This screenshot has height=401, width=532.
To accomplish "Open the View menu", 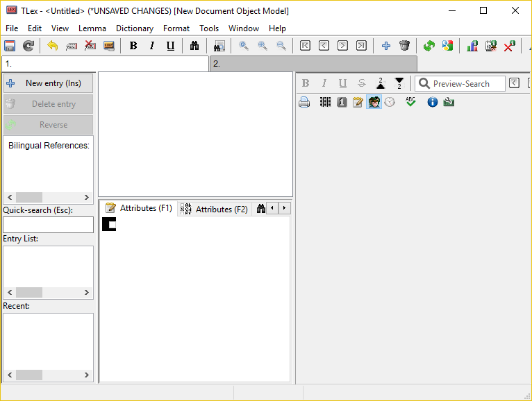I will coord(60,28).
